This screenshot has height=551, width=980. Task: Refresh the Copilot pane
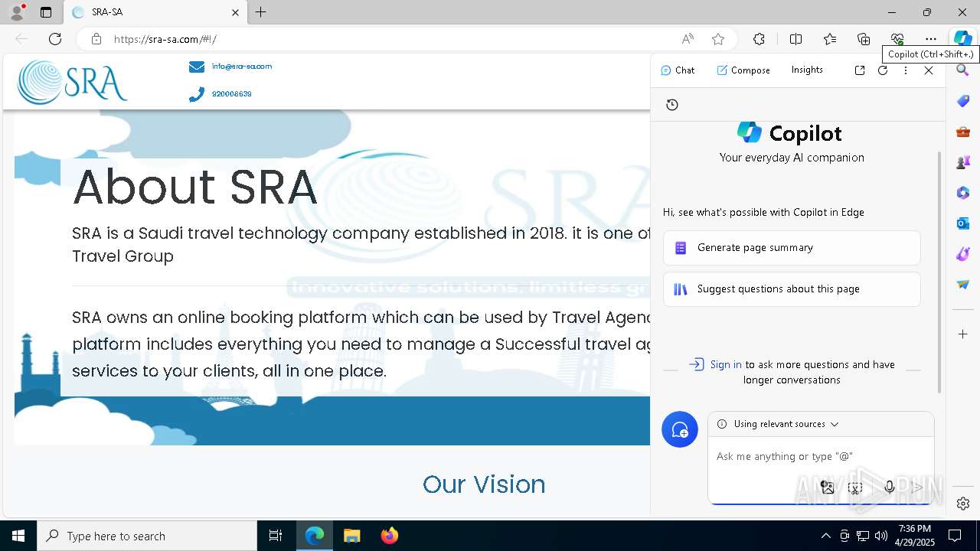(x=883, y=70)
